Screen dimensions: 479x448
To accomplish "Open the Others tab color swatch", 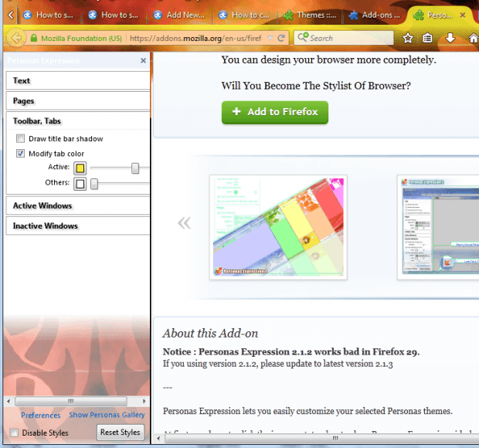I will click(x=80, y=184).
